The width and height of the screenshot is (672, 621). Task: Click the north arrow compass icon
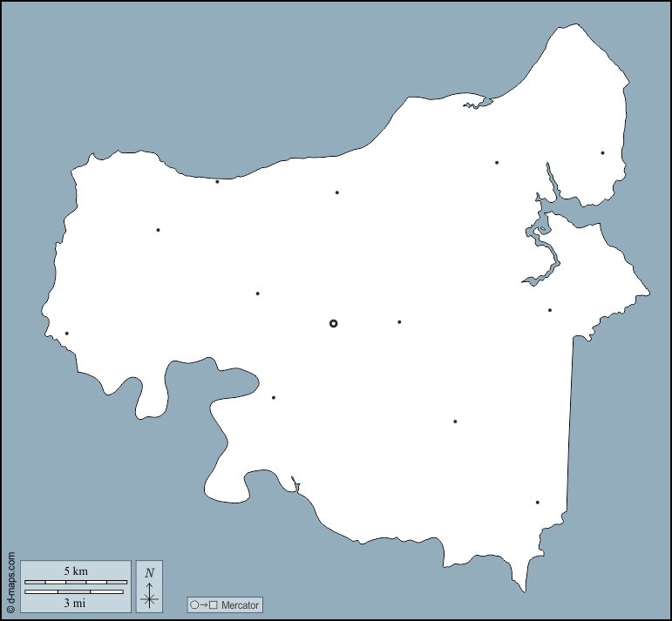(150, 597)
